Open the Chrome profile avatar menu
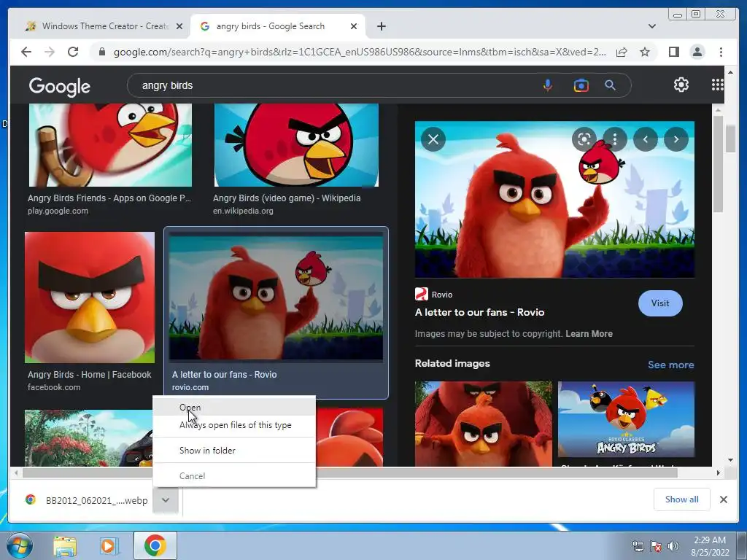 pos(697,52)
